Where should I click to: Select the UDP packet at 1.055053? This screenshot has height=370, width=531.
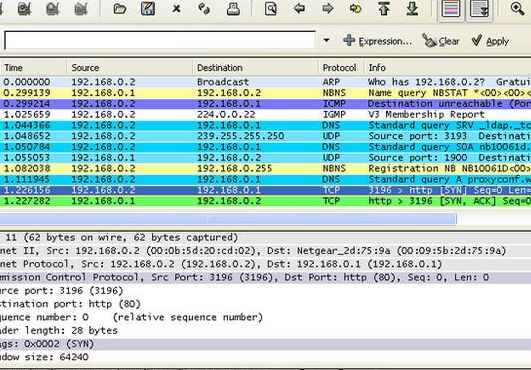click(x=266, y=158)
